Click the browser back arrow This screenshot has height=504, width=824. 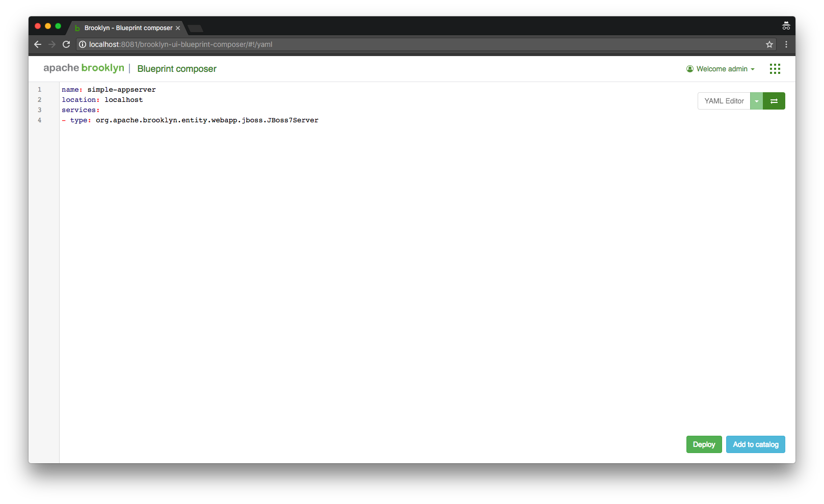tap(38, 44)
